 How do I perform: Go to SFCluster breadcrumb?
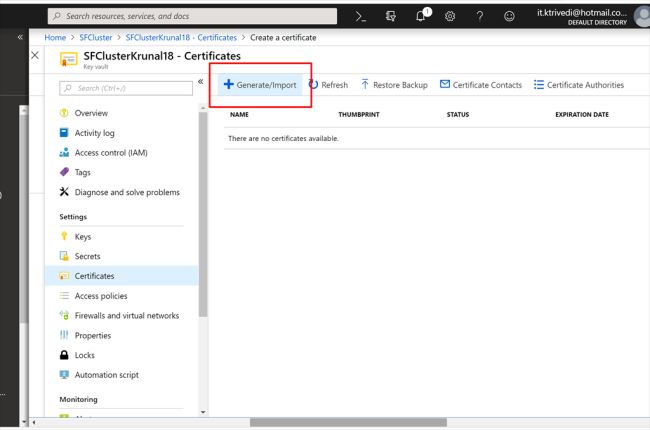96,38
